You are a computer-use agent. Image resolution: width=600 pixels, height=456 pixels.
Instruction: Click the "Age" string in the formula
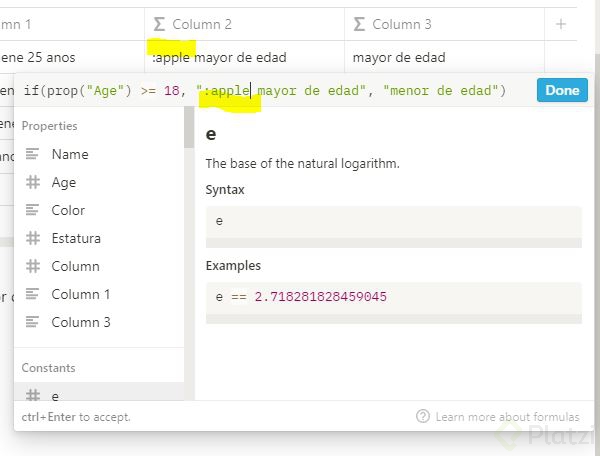105,91
